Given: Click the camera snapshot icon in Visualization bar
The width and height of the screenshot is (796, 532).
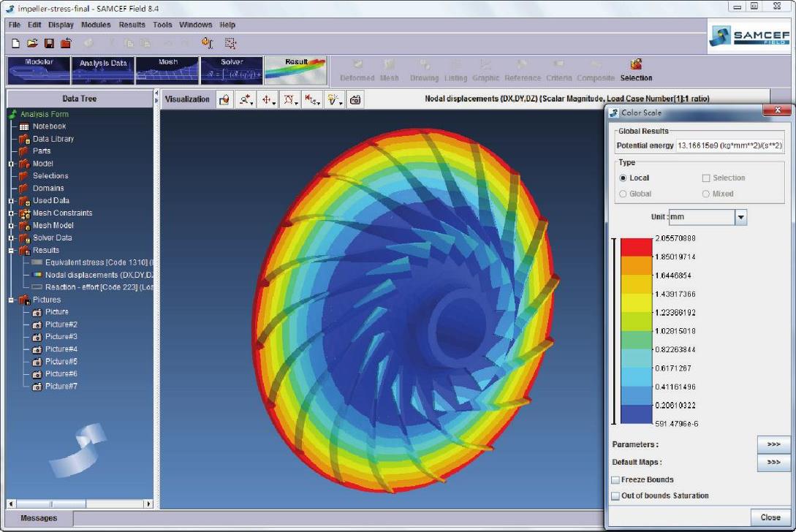Looking at the screenshot, I should pos(355,100).
